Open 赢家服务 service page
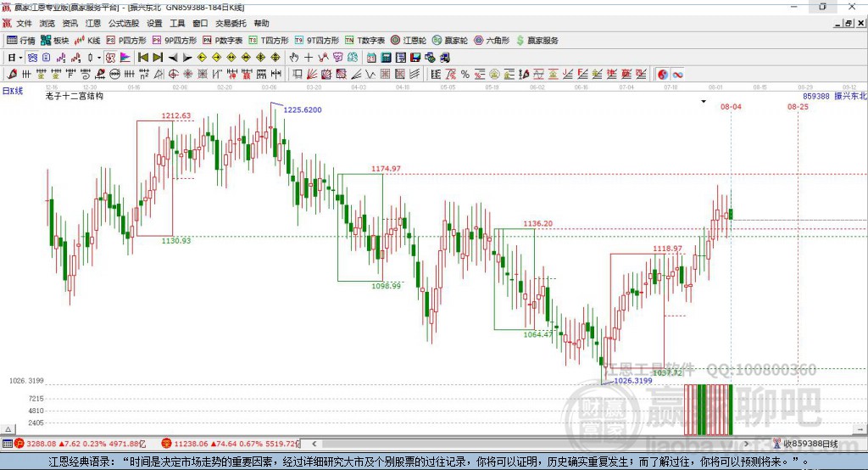Screen dimensions: 868x470 537,41
